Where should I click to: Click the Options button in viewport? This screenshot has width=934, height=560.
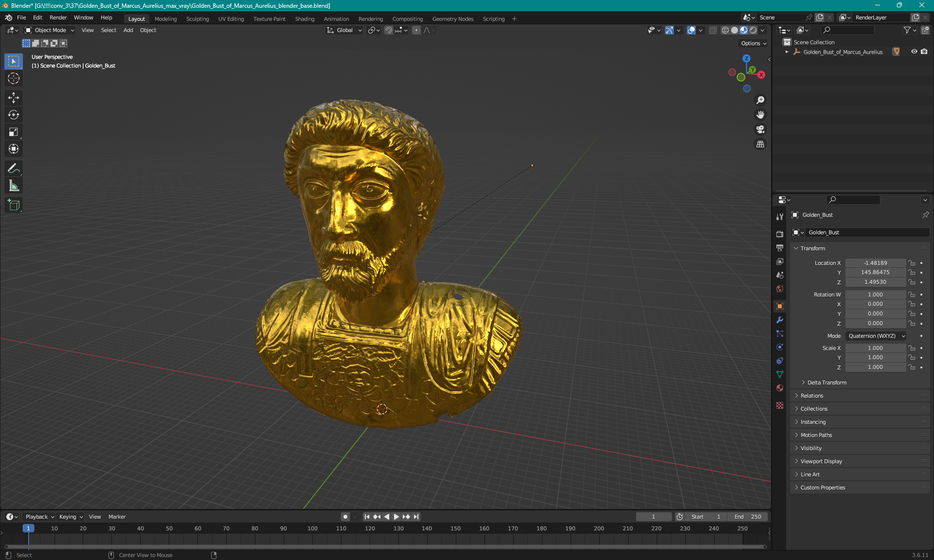[x=753, y=43]
